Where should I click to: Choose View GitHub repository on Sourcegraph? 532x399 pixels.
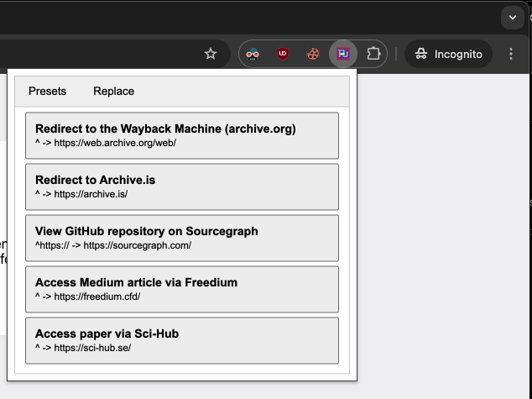182,238
